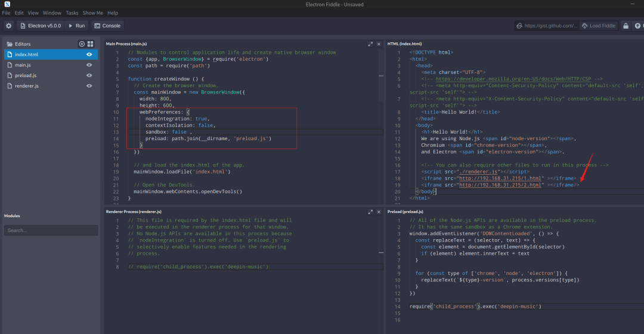The height and width of the screenshot is (334, 644).
Task: Close the Main Process (main.js) panel
Action: tap(379, 44)
